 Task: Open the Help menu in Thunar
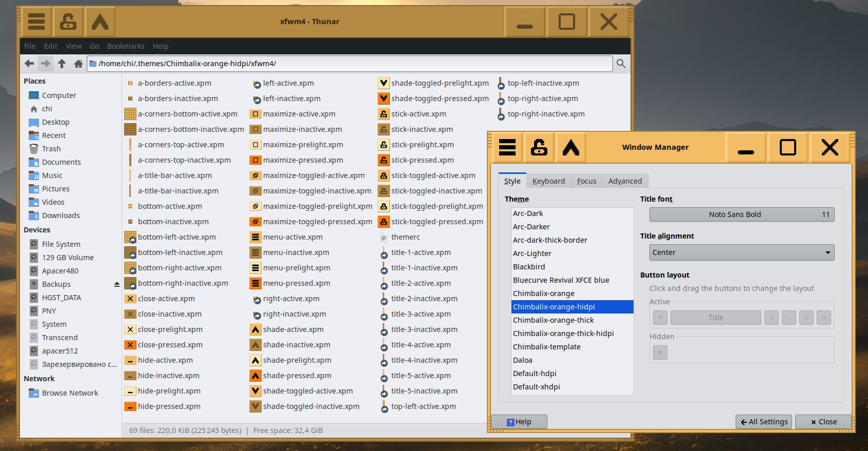click(x=161, y=46)
